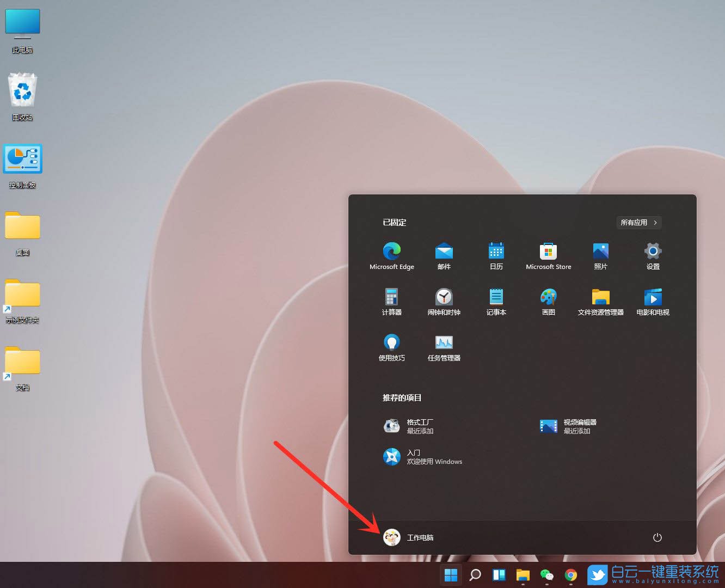
Task: Open the 闹钟和时钟 app
Action: (444, 301)
